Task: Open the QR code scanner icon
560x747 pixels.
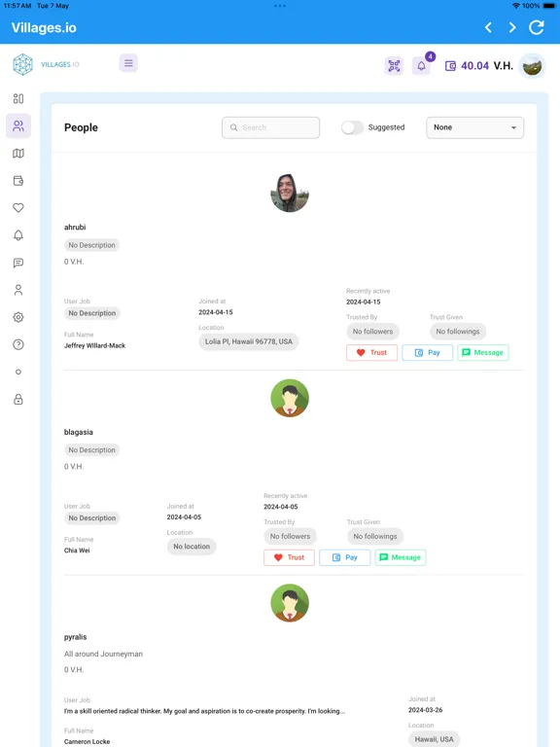Action: point(394,66)
